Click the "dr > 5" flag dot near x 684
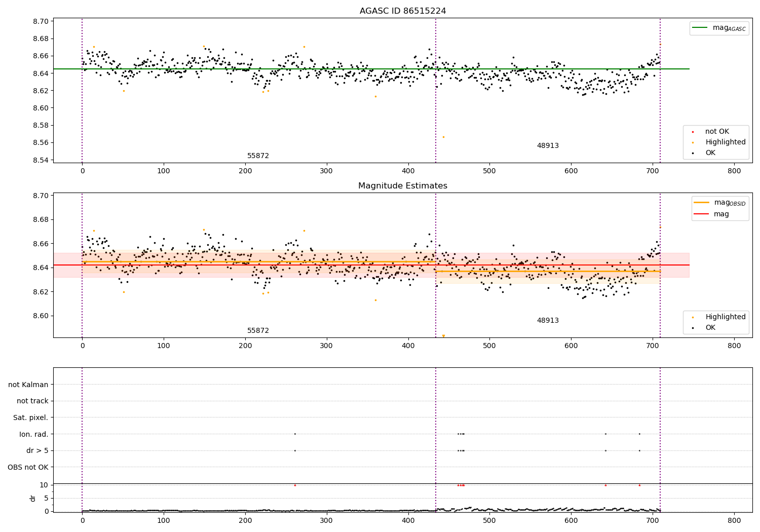760x532 pixels. (639, 450)
